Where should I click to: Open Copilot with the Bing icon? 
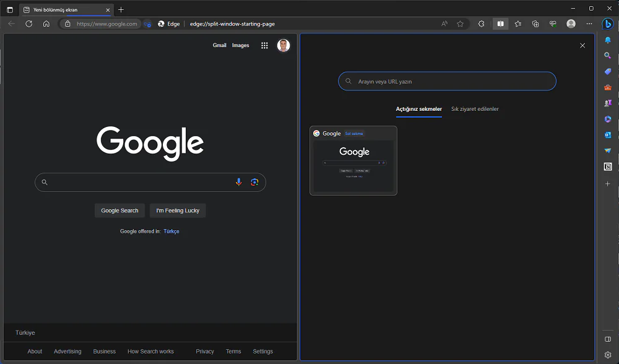click(608, 24)
